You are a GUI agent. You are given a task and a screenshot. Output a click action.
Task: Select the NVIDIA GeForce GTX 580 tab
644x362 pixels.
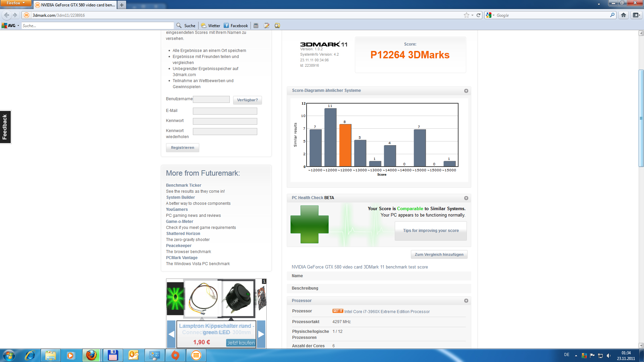[75, 5]
